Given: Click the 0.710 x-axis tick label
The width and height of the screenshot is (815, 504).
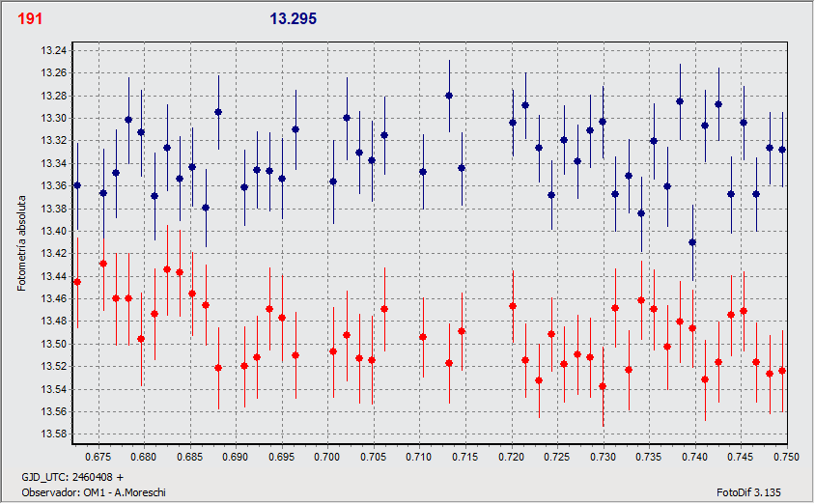Looking at the screenshot, I should point(419,458).
